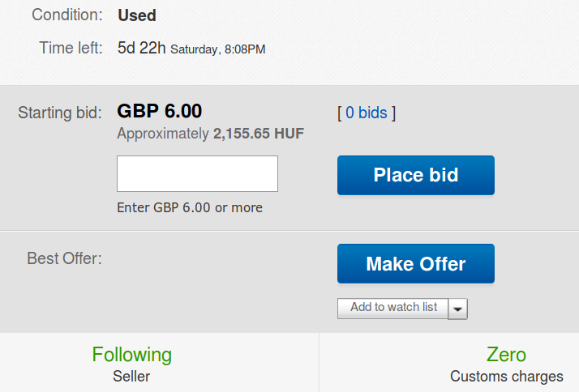Click the 5d 22h remaining time
Image resolution: width=579 pixels, height=392 pixels.
(141, 48)
